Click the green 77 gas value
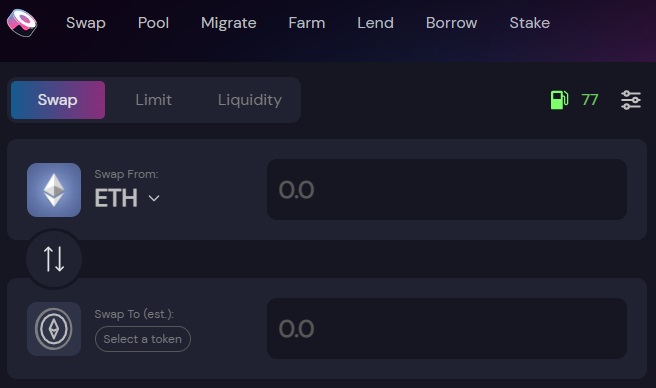656x388 pixels. coord(589,100)
